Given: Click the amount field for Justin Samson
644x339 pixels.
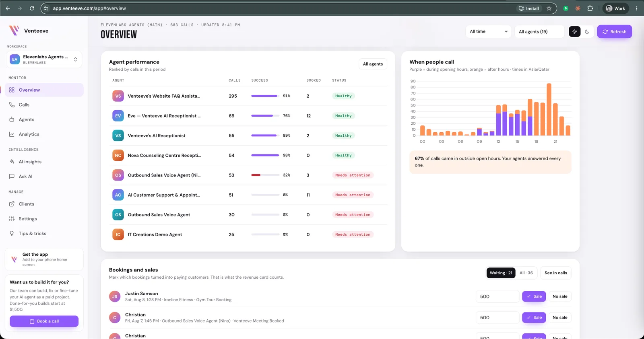Looking at the screenshot, I should (x=497, y=296).
